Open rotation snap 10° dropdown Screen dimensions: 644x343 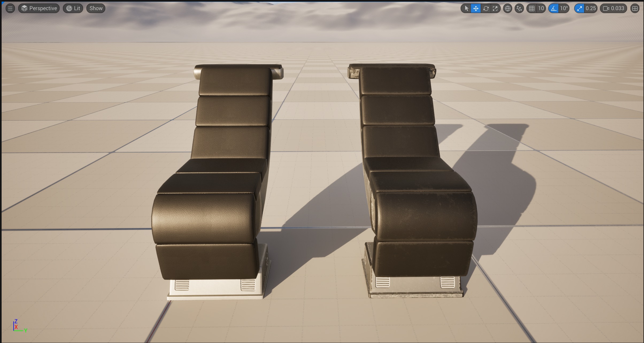[x=564, y=8]
